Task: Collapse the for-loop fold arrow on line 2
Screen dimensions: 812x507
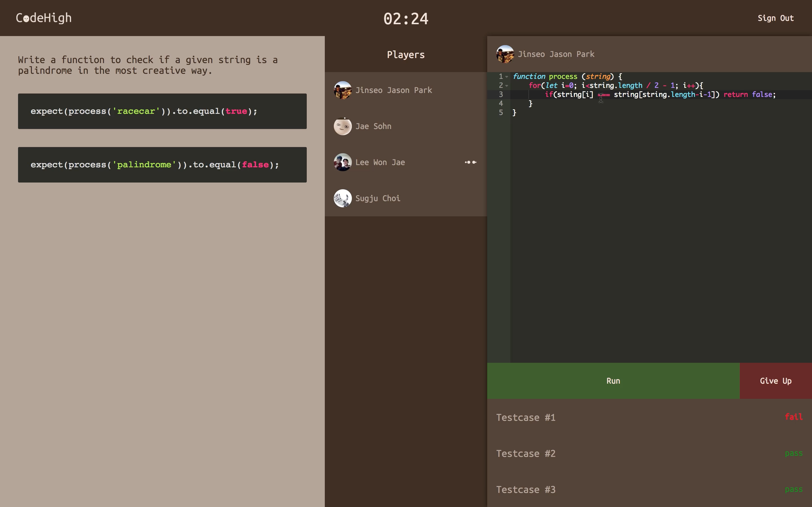Action: click(507, 86)
